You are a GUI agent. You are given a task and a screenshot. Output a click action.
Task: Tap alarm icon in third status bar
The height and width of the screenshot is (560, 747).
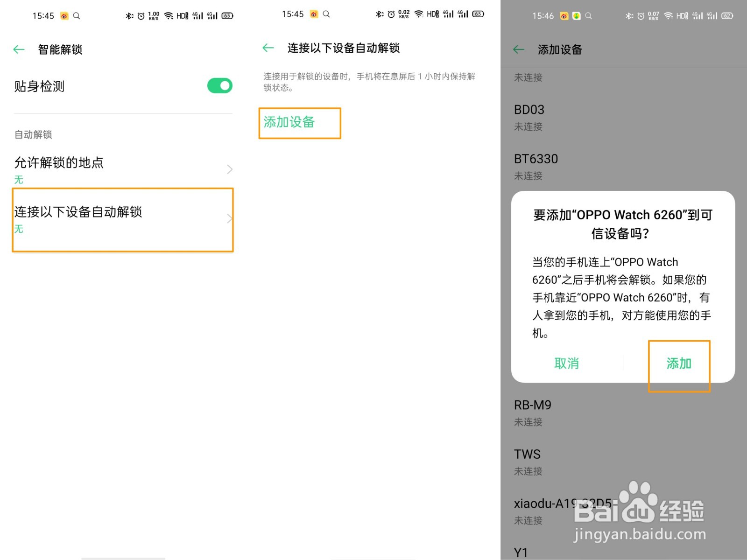pyautogui.click(x=641, y=16)
